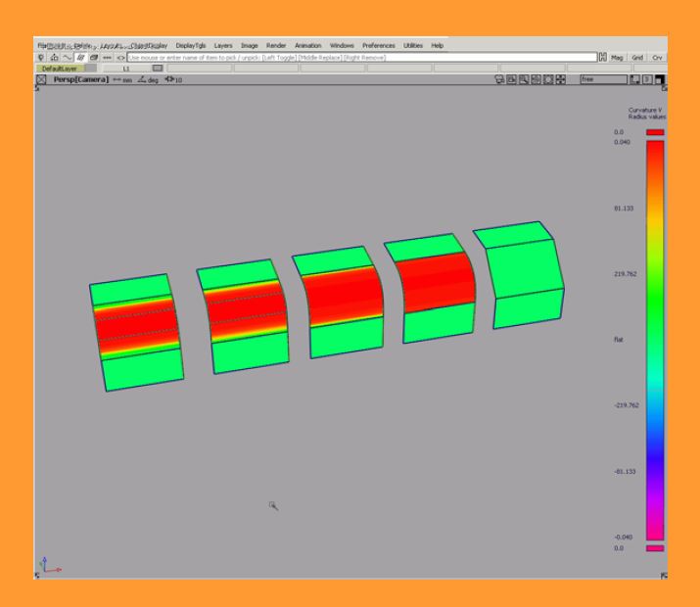Open the Animation menu
700x607 pixels.
(x=307, y=45)
